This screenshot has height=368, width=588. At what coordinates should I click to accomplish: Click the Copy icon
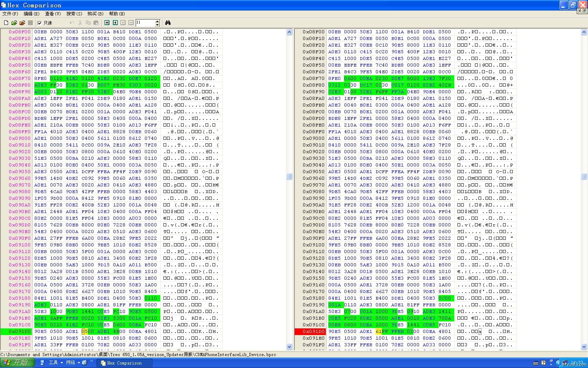[88, 23]
